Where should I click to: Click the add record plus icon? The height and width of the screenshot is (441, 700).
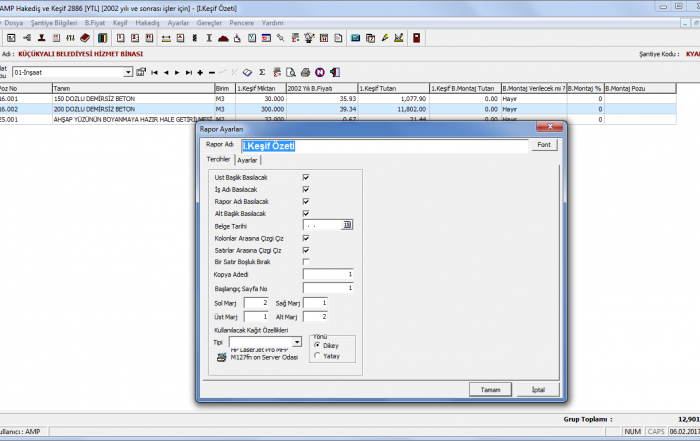coord(200,73)
